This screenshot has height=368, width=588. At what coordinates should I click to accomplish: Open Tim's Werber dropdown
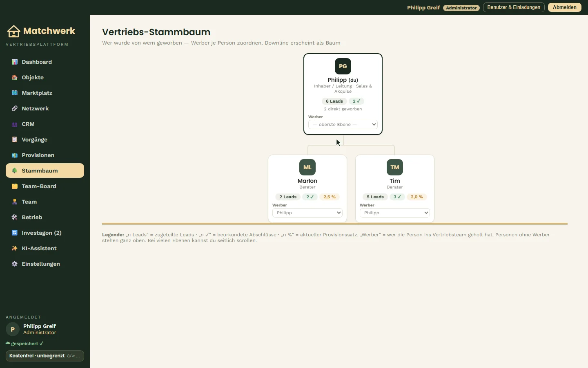[x=395, y=213]
